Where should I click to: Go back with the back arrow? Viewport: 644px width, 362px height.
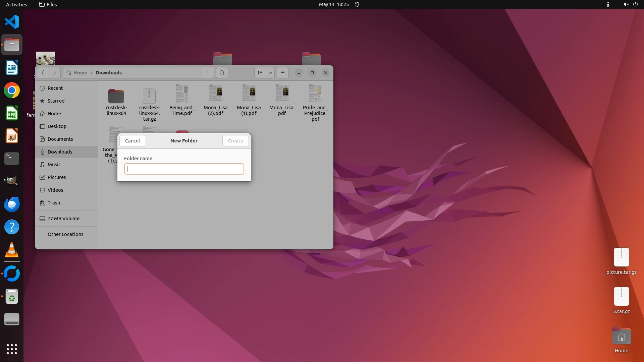click(x=43, y=73)
